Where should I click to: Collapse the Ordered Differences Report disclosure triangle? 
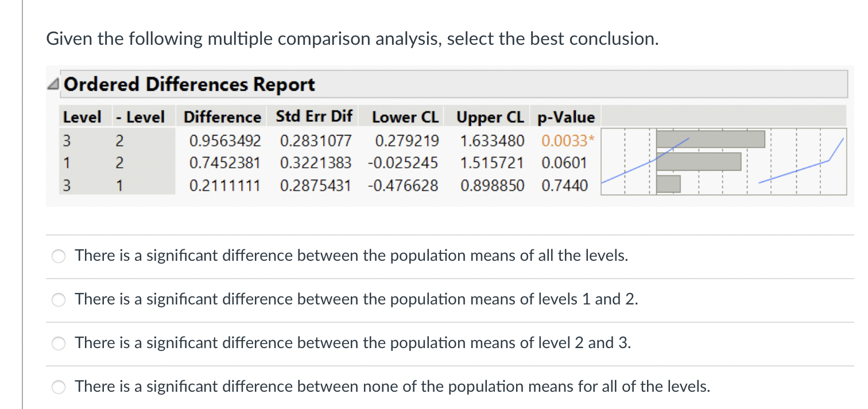(x=54, y=83)
